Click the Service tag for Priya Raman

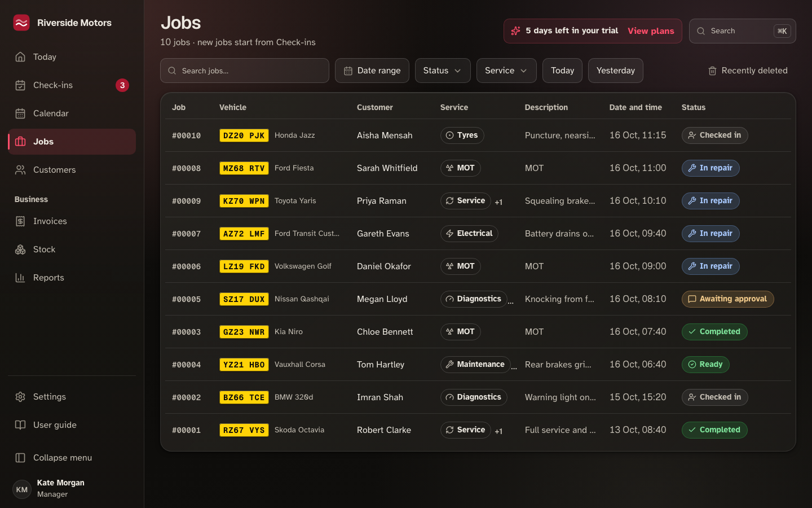(x=466, y=201)
